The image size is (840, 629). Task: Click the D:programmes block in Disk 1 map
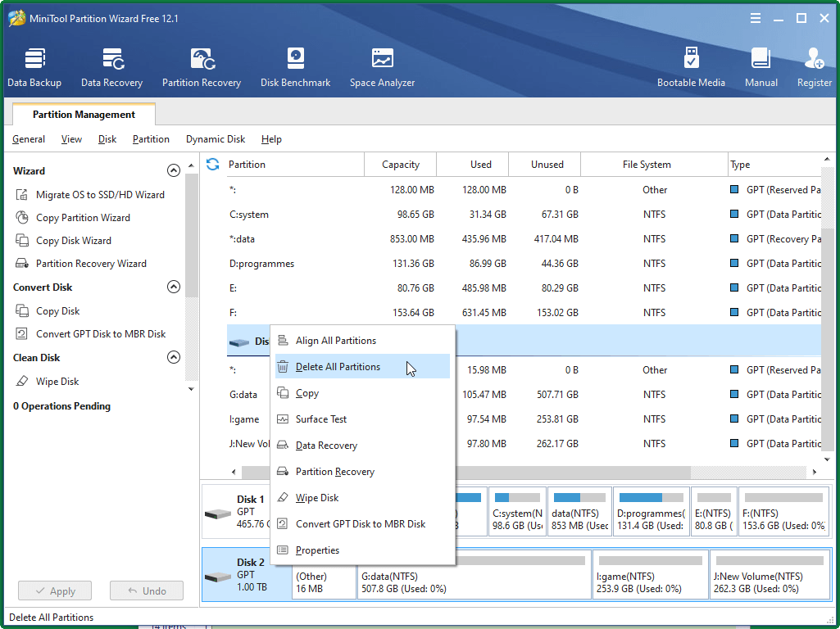coord(651,511)
